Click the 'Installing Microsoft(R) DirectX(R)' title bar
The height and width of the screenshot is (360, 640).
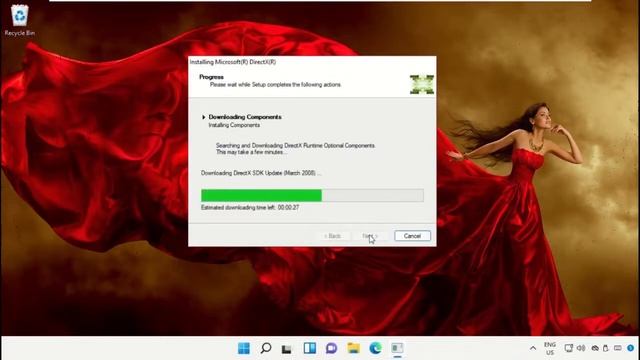pos(312,62)
